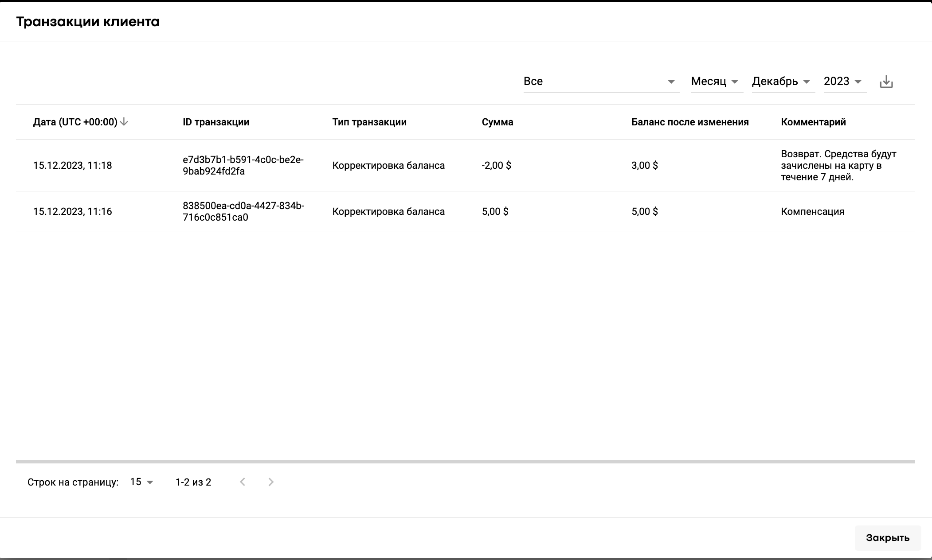Click the -2,00 $ amount cell
Image resolution: width=932 pixels, height=560 pixels.
click(x=496, y=165)
